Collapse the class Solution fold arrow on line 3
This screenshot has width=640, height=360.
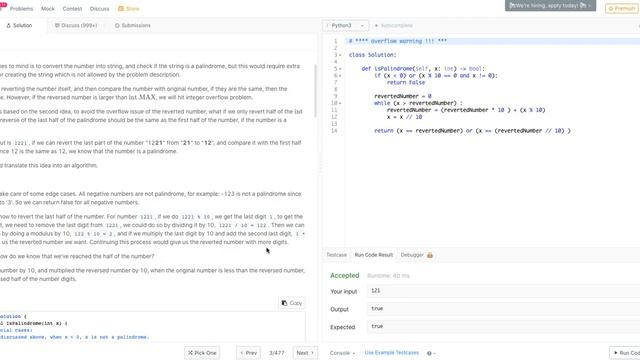point(340,55)
